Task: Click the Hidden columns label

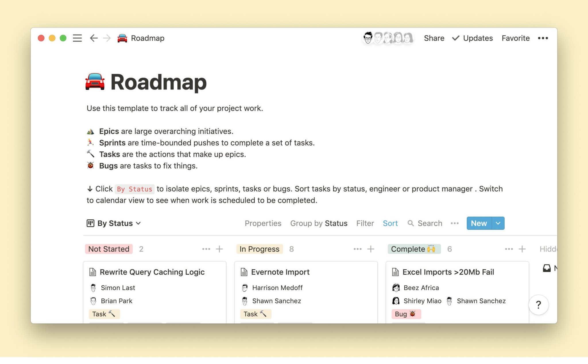Action: click(548, 249)
